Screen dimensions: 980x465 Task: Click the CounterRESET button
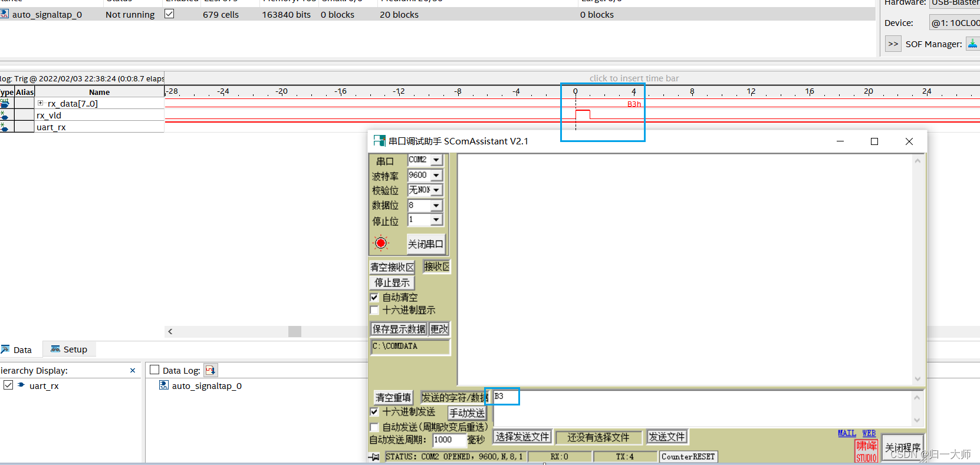pyautogui.click(x=688, y=457)
